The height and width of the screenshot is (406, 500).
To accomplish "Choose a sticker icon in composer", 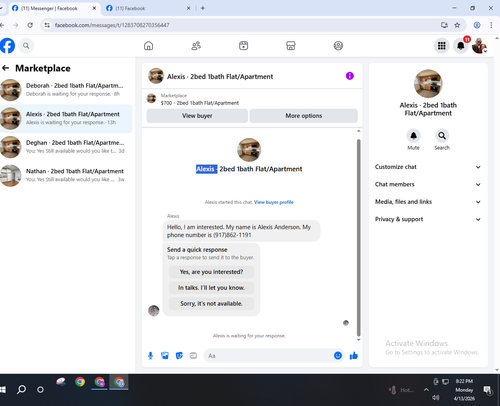I will [179, 356].
